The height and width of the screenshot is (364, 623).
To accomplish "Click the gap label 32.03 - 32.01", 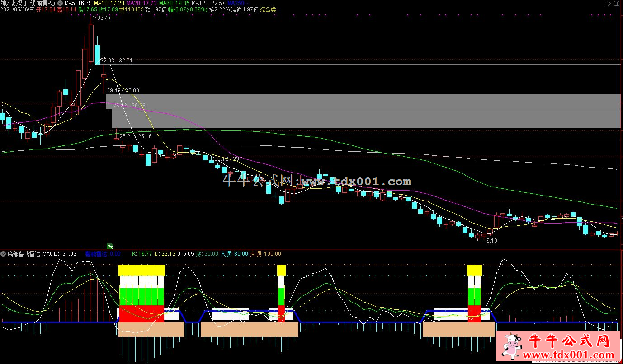I will pos(116,60).
